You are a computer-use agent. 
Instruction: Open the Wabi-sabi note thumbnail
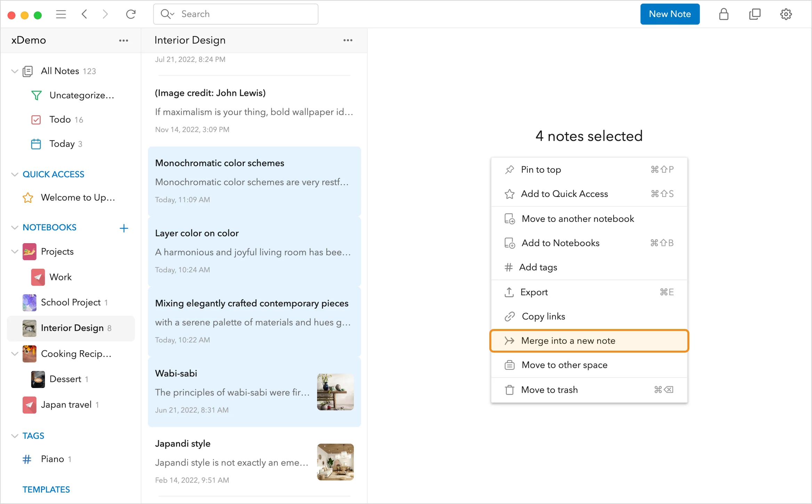coord(335,392)
